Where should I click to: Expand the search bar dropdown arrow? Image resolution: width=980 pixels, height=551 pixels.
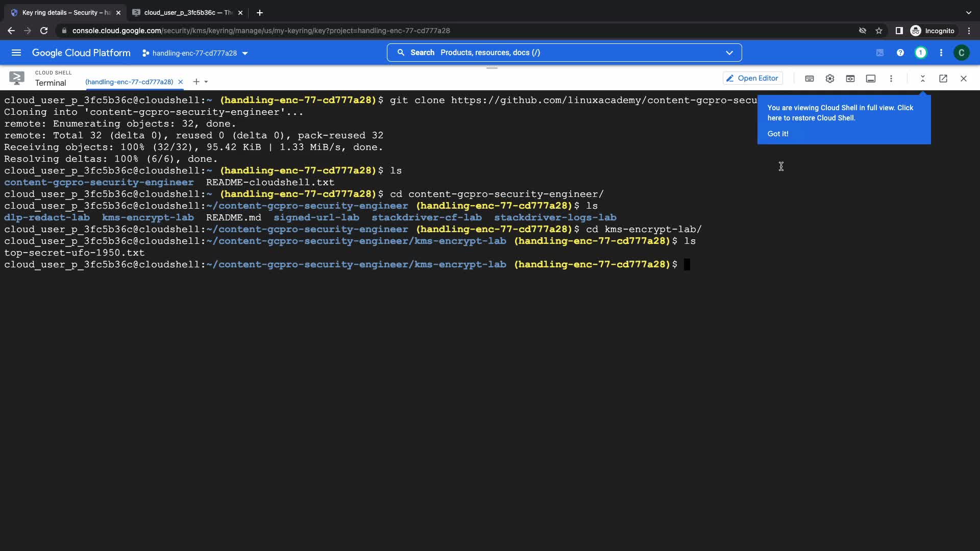point(729,53)
